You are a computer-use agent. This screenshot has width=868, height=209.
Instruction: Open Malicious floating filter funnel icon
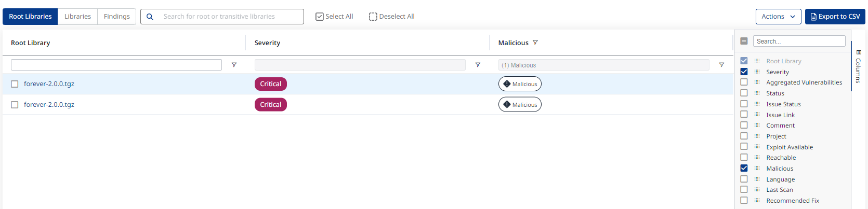point(721,65)
